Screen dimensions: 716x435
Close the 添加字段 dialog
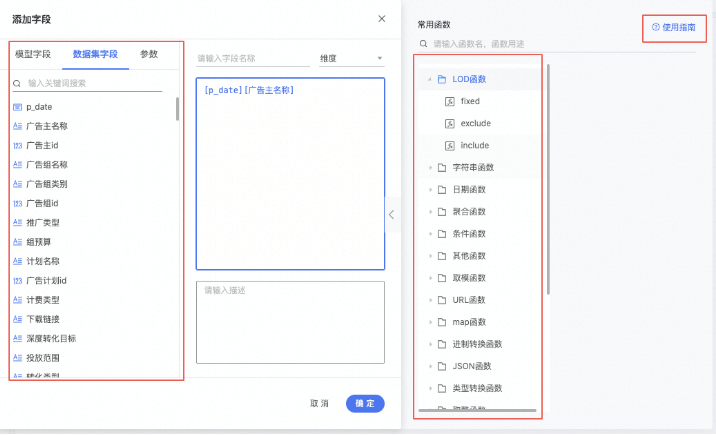click(x=382, y=19)
